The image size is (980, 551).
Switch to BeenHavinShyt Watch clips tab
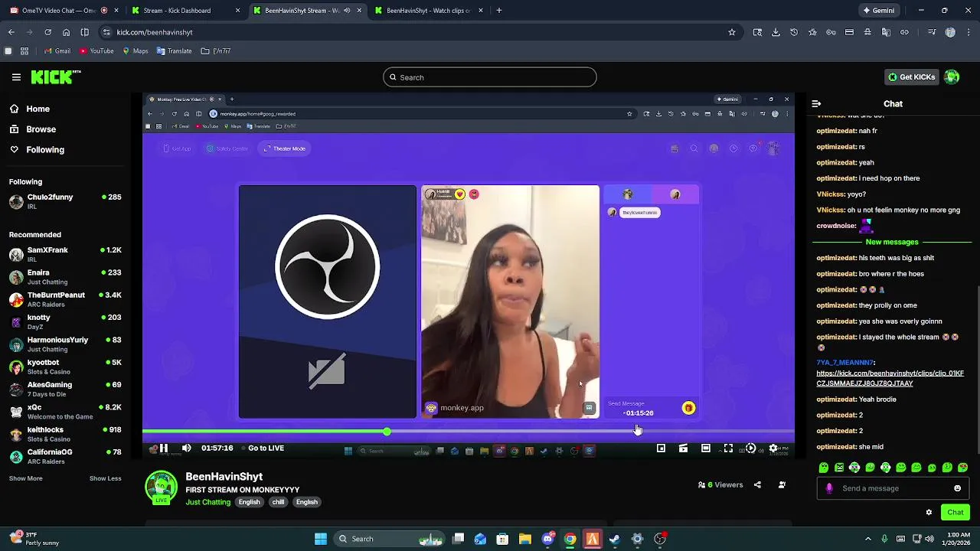click(x=429, y=11)
